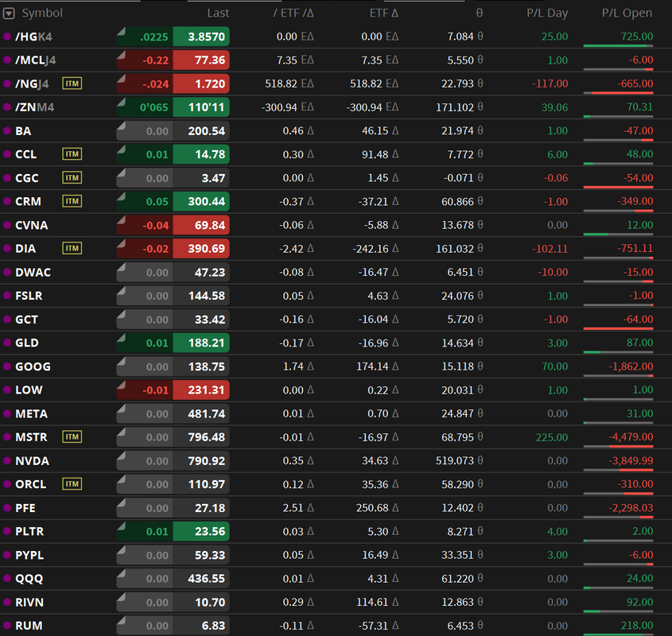Screen dimensions: 672x636
Task: Click the MSTR P/L Day value 225.00
Action: coord(552,437)
